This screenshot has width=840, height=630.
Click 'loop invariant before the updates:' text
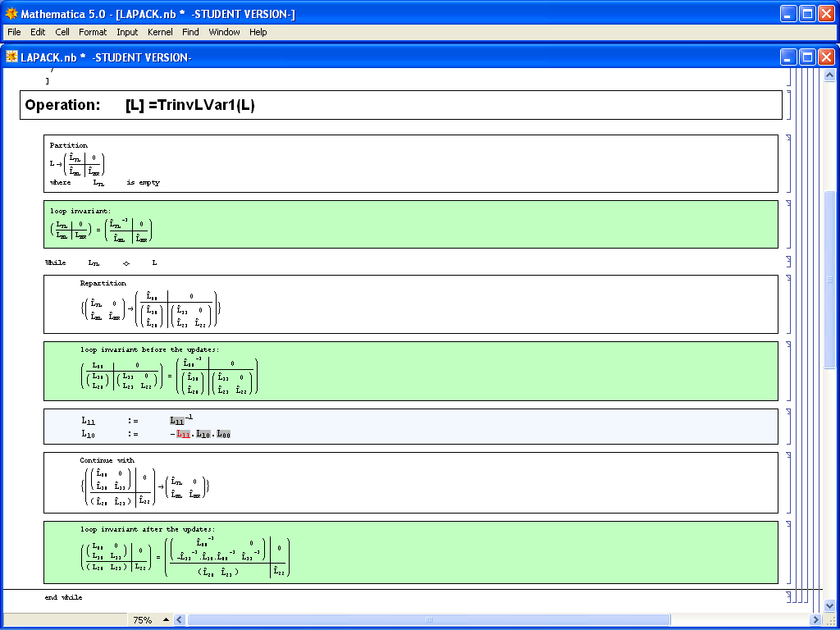pos(150,349)
